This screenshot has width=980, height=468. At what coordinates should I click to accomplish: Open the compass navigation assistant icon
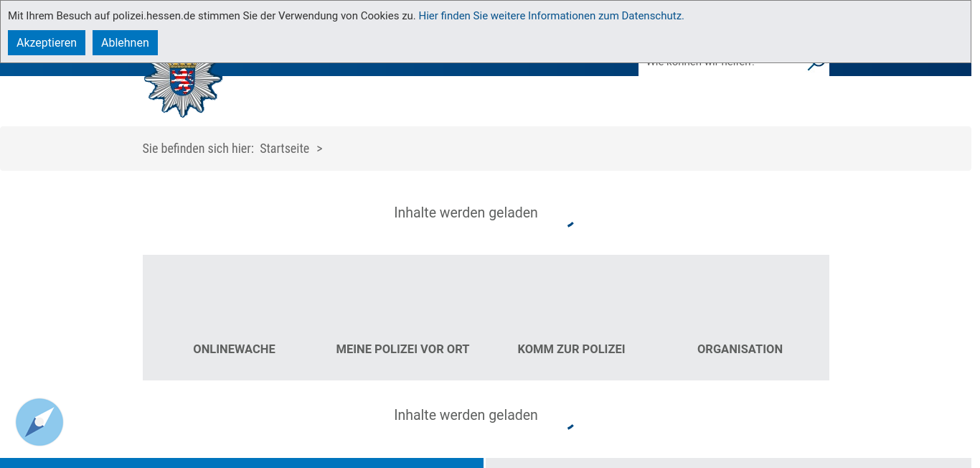click(x=39, y=422)
